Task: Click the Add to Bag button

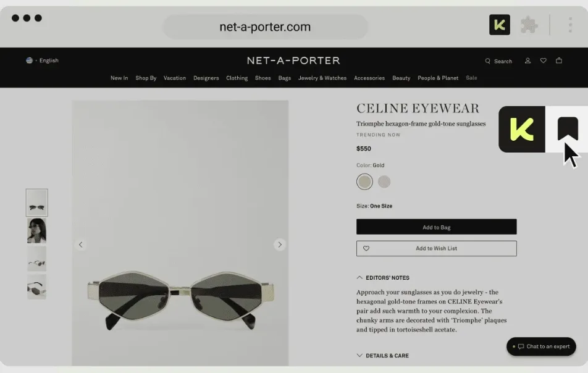Action: coord(437,227)
